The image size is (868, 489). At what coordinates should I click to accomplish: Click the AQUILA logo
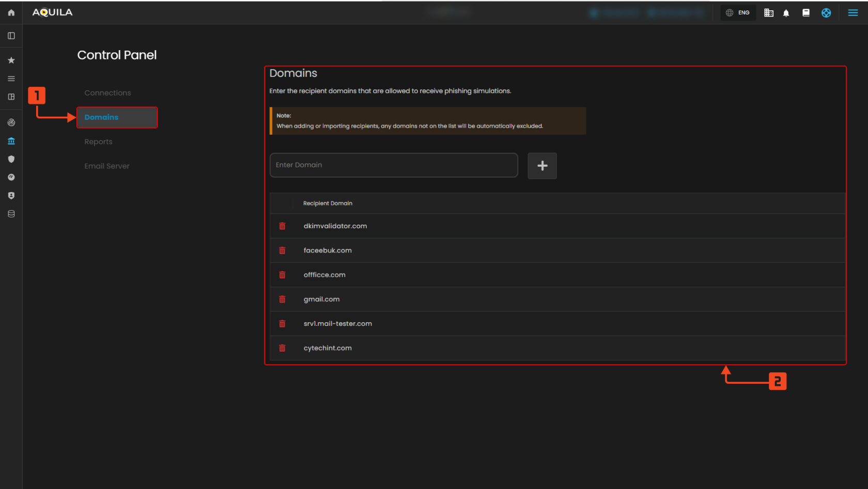coord(52,12)
